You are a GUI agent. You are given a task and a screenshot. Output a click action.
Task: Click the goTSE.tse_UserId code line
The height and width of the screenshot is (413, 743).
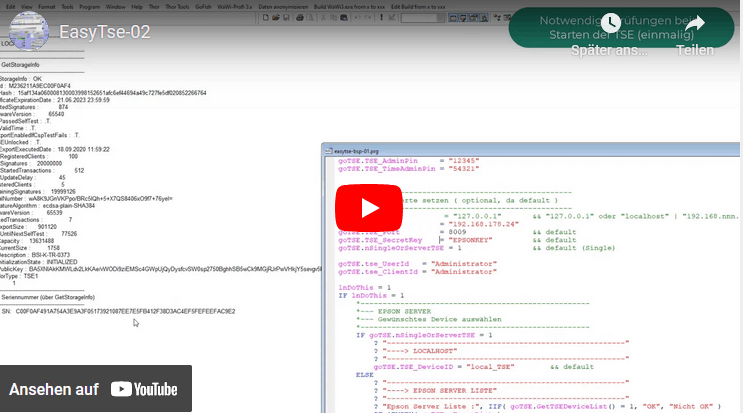(x=417, y=264)
